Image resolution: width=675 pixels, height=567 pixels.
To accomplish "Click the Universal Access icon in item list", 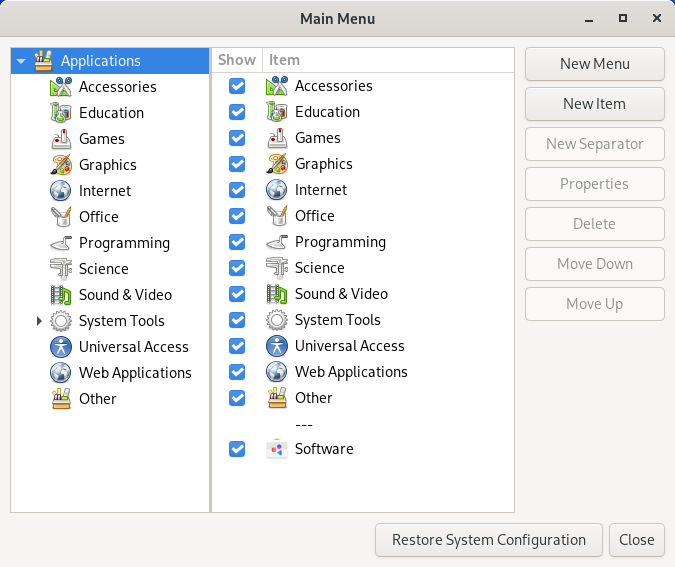I will point(277,346).
